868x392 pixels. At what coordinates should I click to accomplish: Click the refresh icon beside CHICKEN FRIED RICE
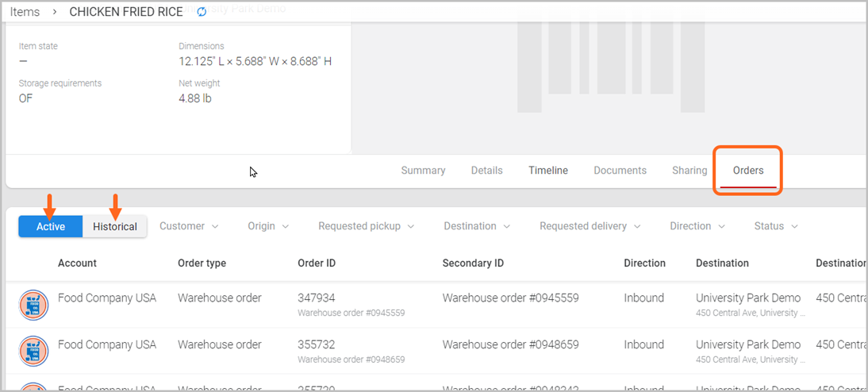[202, 12]
